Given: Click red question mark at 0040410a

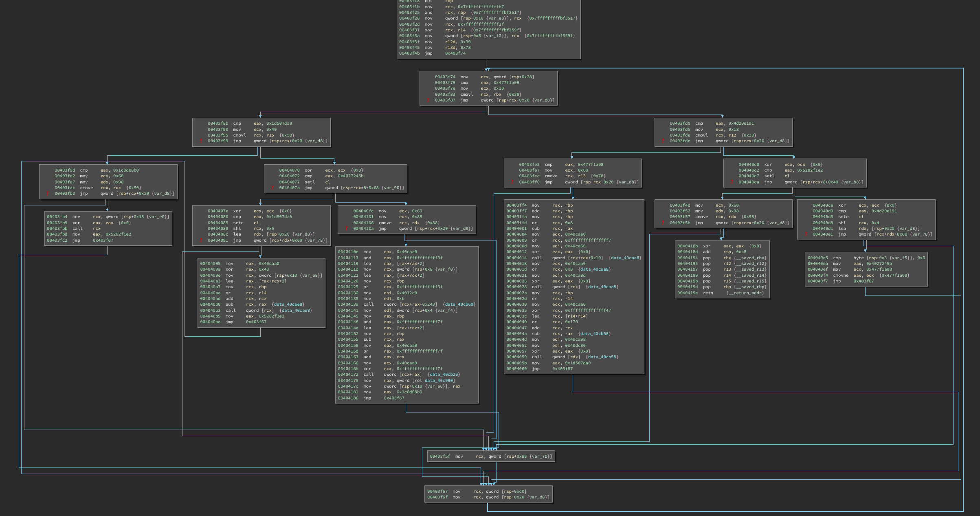Looking at the screenshot, I should coord(346,229).
